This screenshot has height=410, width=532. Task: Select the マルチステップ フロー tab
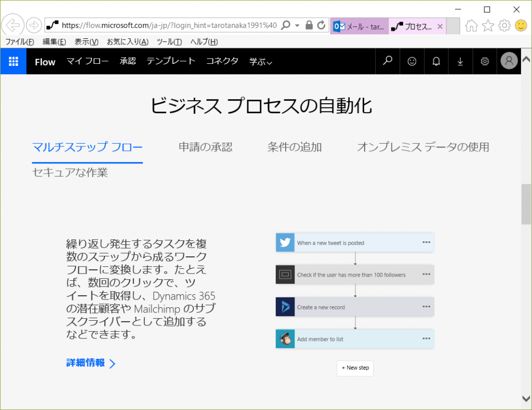point(87,147)
